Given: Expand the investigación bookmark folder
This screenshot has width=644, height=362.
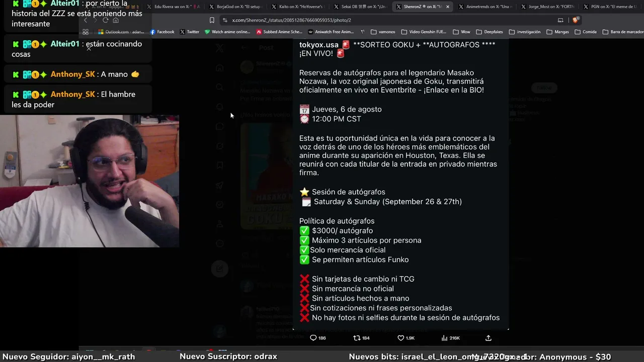Looking at the screenshot, I should tap(524, 32).
